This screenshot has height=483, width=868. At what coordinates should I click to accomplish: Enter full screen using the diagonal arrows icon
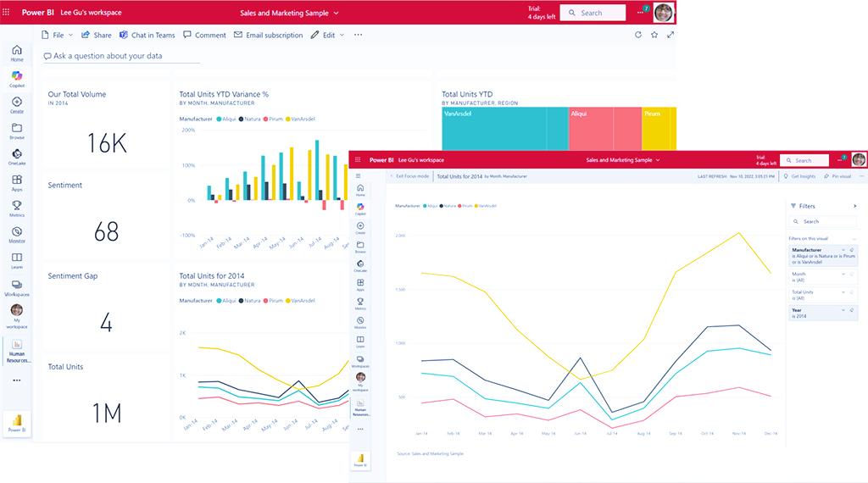(670, 35)
